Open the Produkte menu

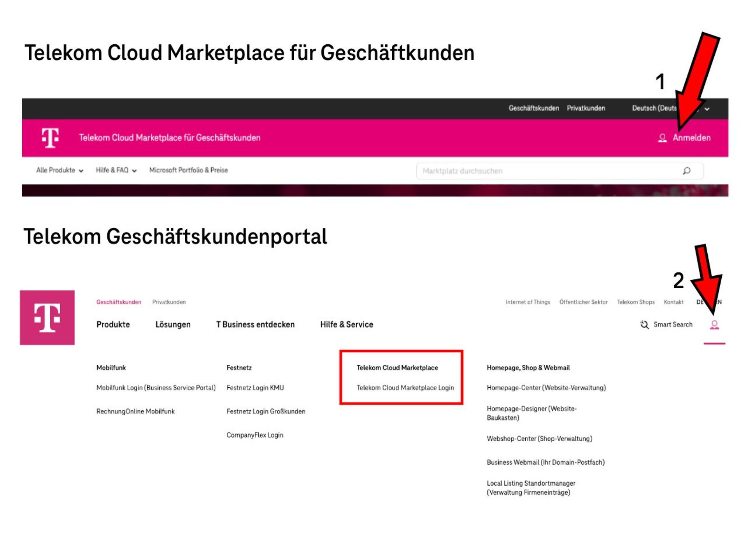pos(113,324)
